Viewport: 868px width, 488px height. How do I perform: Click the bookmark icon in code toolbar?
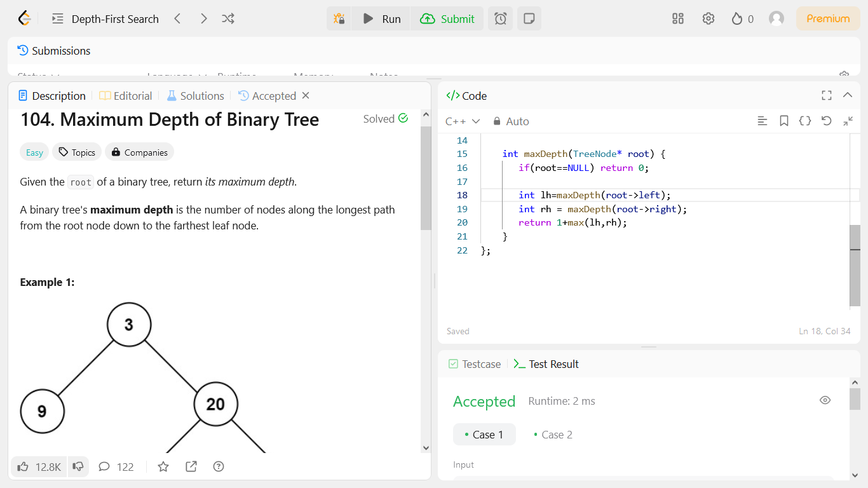[784, 121]
